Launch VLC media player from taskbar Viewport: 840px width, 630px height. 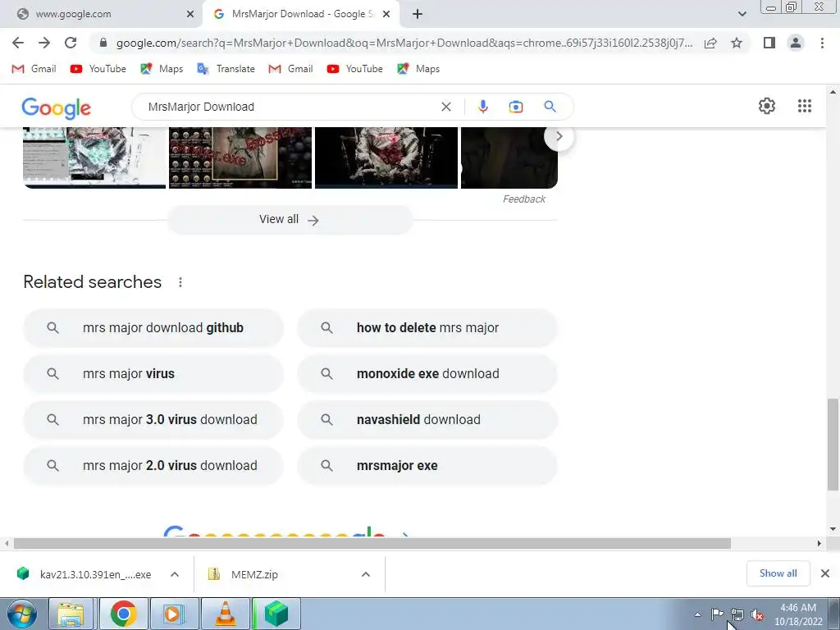click(x=225, y=614)
